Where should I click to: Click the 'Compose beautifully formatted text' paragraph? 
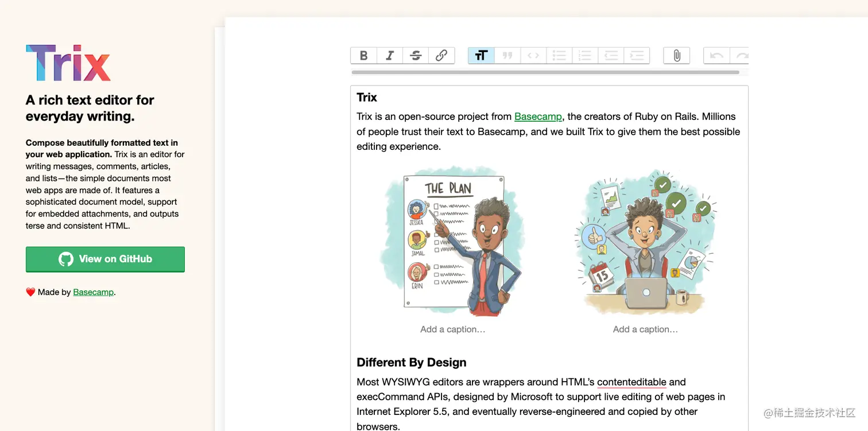105,184
